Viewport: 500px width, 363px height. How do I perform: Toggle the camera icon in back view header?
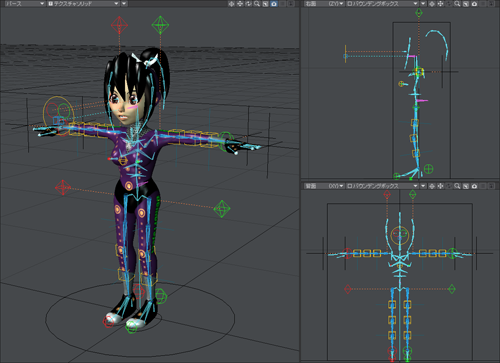474,186
